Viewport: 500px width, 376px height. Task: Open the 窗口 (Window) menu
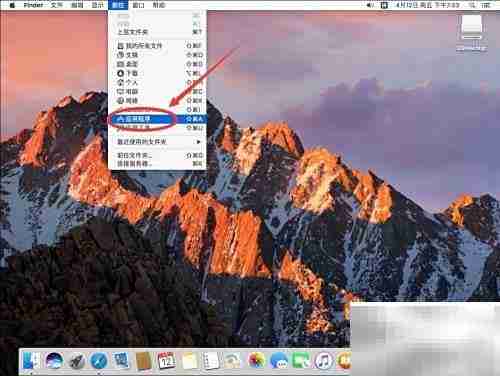pos(138,5)
